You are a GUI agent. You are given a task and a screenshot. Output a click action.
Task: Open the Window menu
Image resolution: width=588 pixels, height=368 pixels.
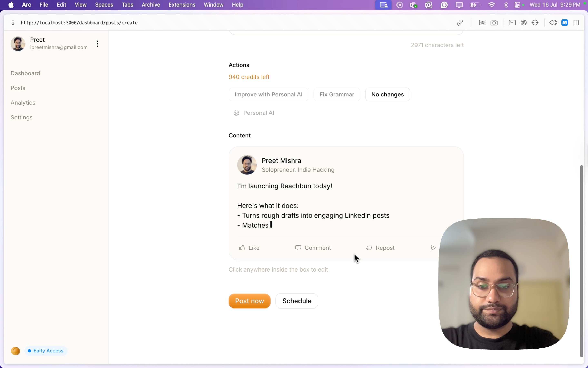[x=213, y=5]
